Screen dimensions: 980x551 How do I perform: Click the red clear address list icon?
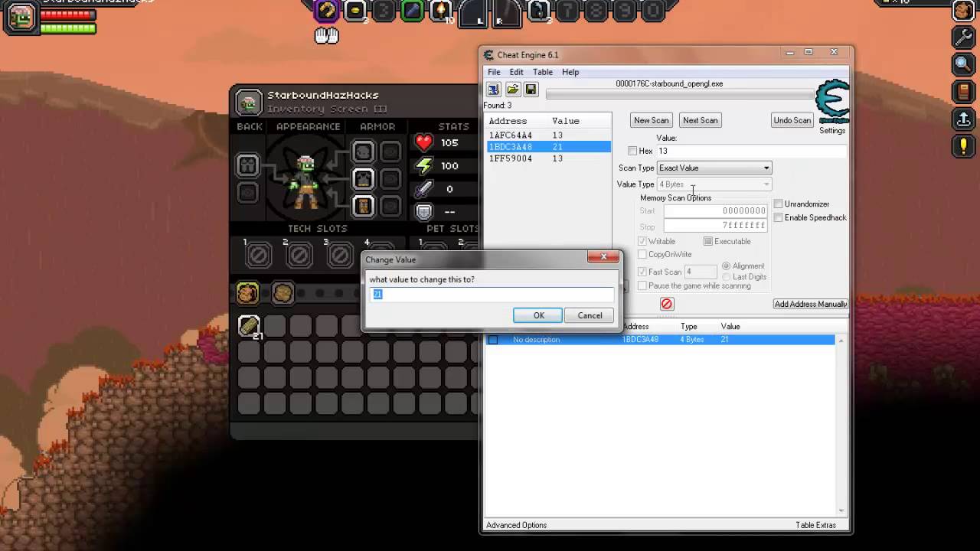point(667,304)
